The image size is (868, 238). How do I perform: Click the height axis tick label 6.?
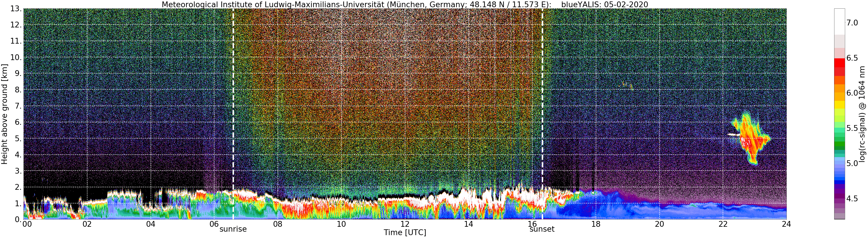(x=19, y=122)
